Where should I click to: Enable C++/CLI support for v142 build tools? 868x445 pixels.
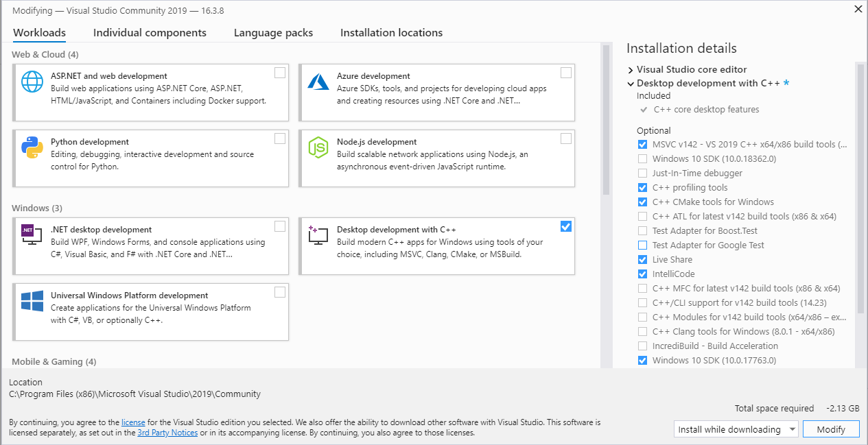click(x=642, y=303)
